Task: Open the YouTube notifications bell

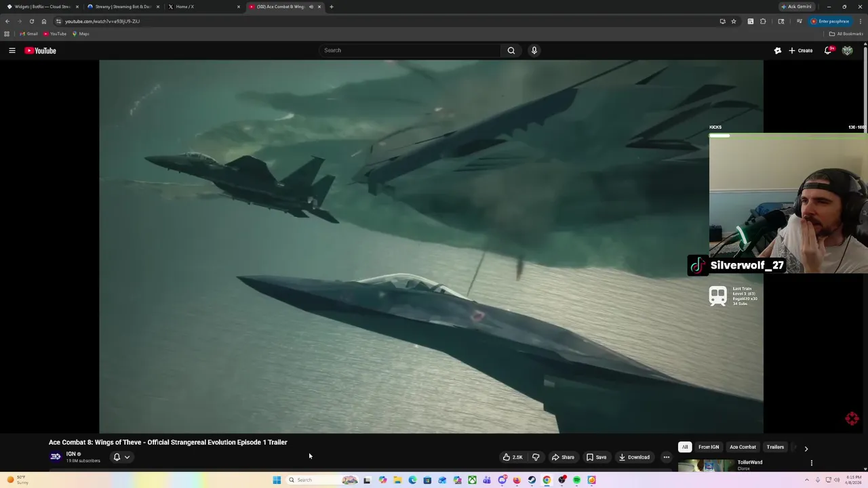Action: 828,50
